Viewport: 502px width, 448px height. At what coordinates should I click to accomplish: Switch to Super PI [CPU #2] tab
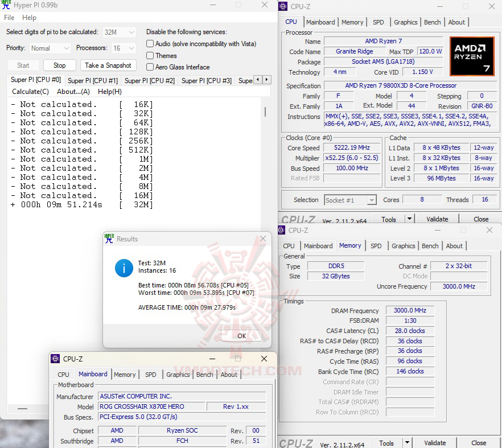click(x=150, y=81)
